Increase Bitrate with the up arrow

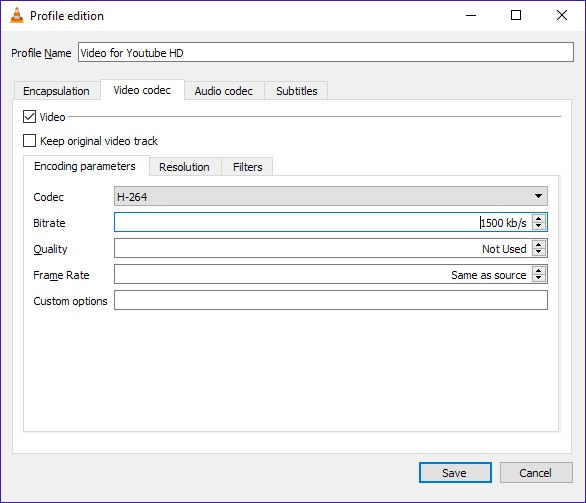tap(539, 219)
